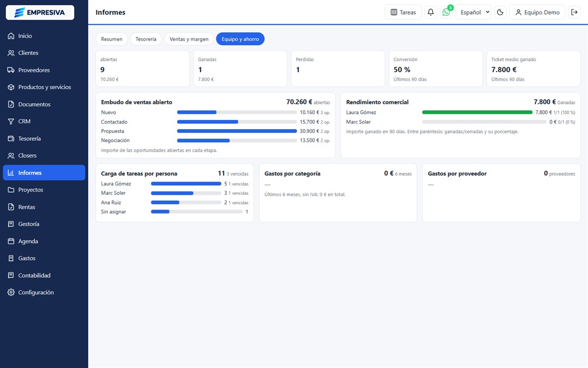The height and width of the screenshot is (368, 588).
Task: Select the Equipo y ahorro tab
Action: 240,39
